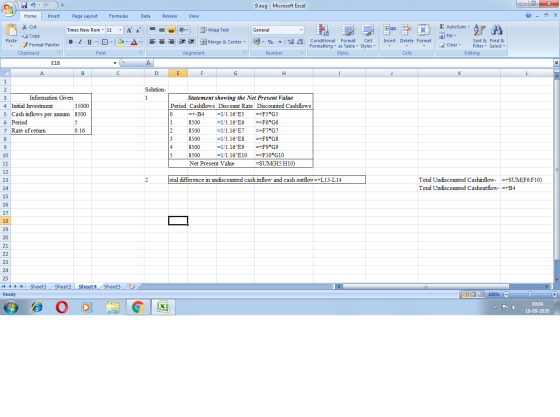Click the zoom slider in status bar
The height and width of the screenshot is (417, 560).
pos(530,294)
